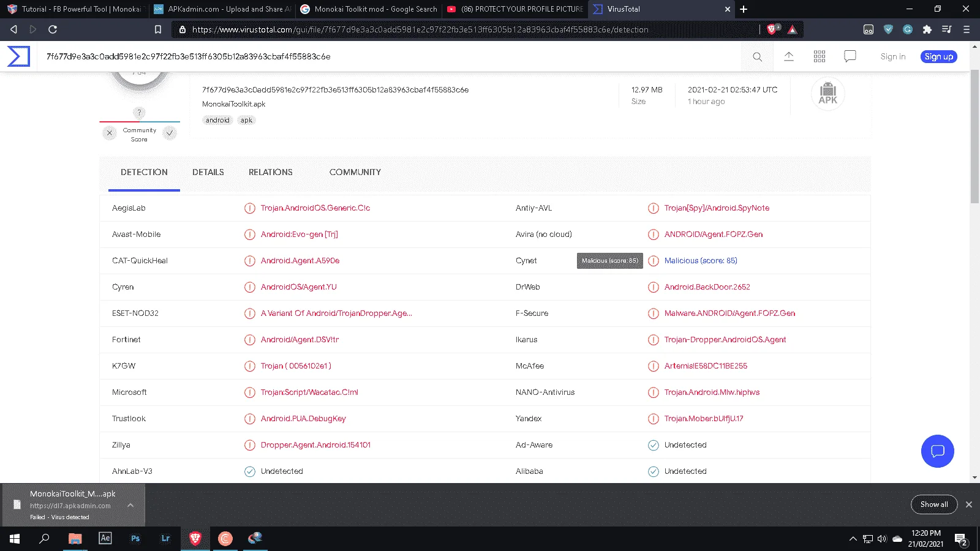The height and width of the screenshot is (551, 980).
Task: Open the extensions puzzle piece icon
Action: 927,29
